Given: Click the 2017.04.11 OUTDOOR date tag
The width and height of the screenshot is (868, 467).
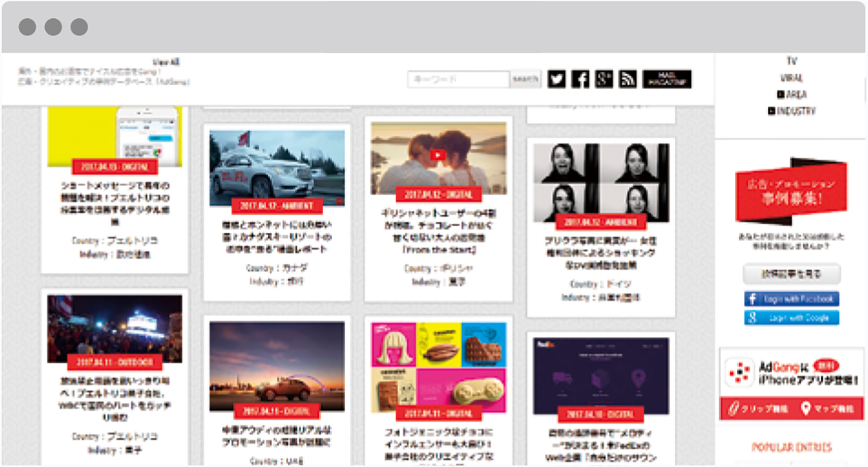Looking at the screenshot, I should 115,362.
